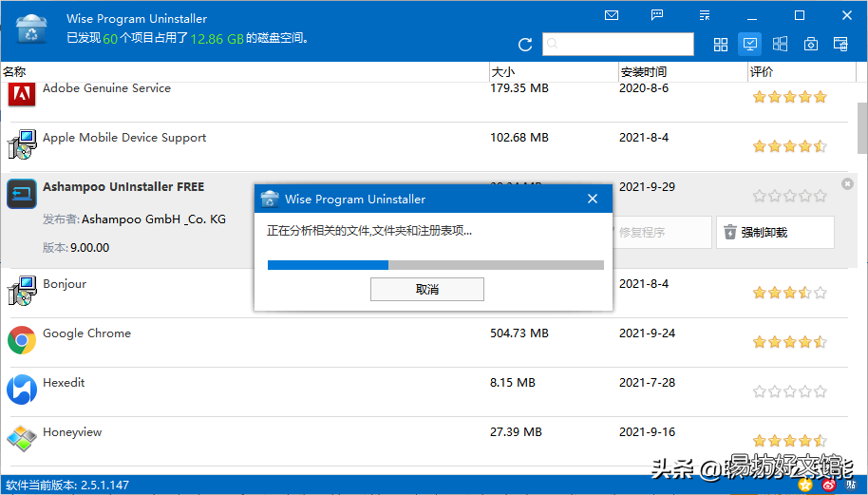Click the vertical scrollbar thumb
Image resolution: width=868 pixels, height=495 pixels.
(x=862, y=127)
